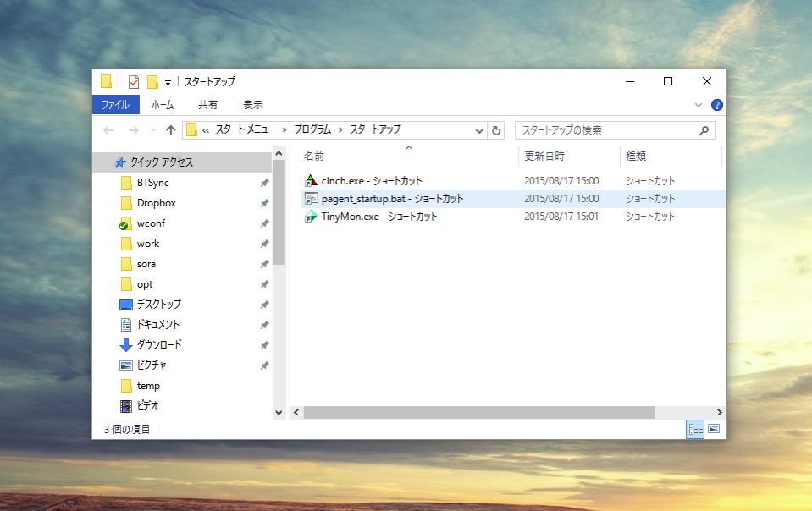The image size is (812, 511).
Task: Click the Properties icon in quick access toolbar
Action: [x=133, y=82]
